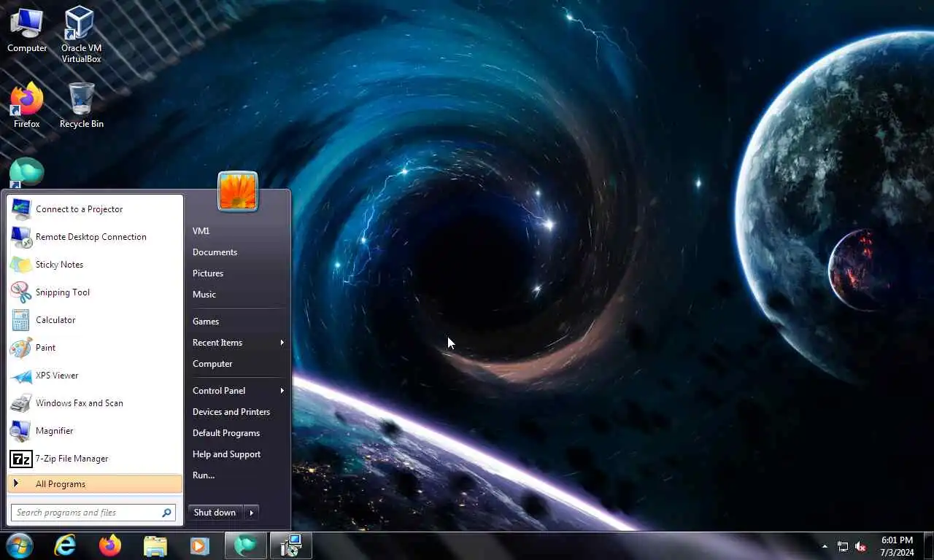Click the installer taskbar icon next to chat app
The image size is (934, 560).
(291, 545)
